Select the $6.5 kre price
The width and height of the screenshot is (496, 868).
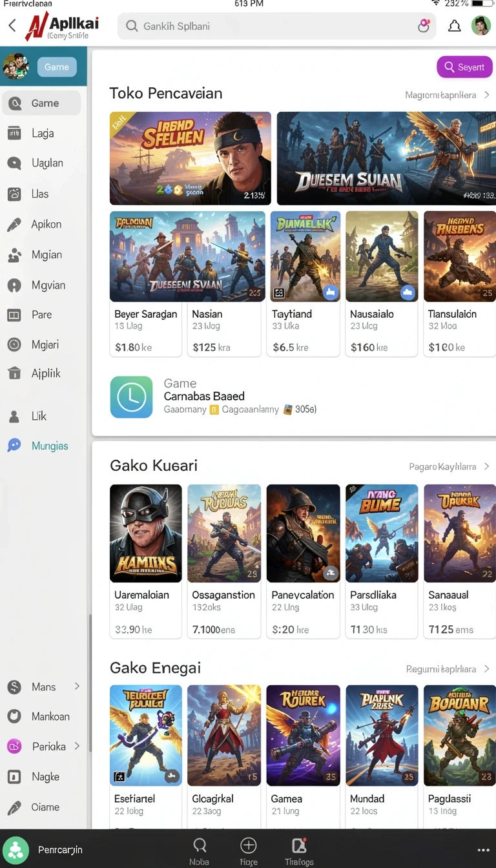pyautogui.click(x=291, y=347)
